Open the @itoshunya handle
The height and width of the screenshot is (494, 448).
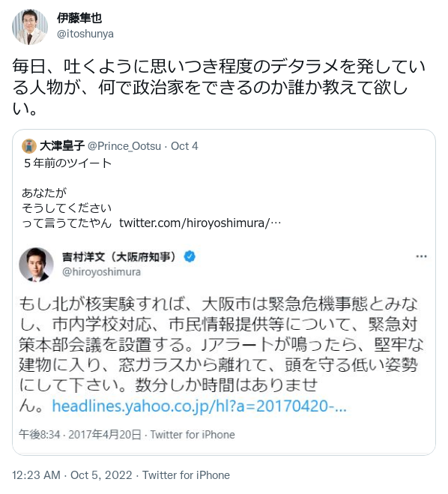coord(85,34)
